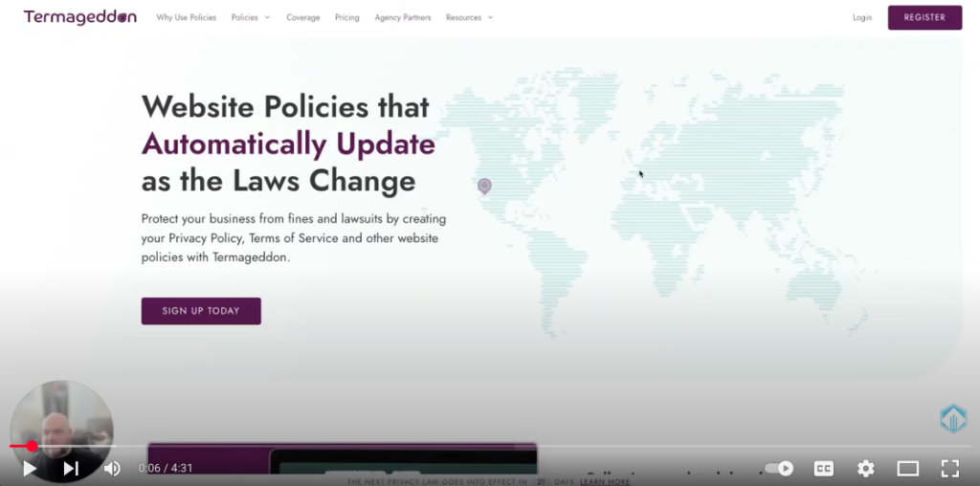
Task: Click the Register button
Action: [x=924, y=17]
